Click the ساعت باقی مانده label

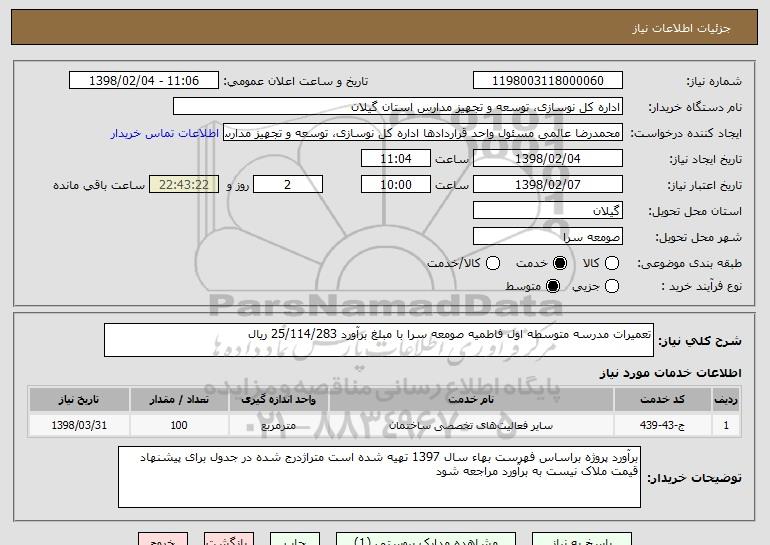coord(99,185)
